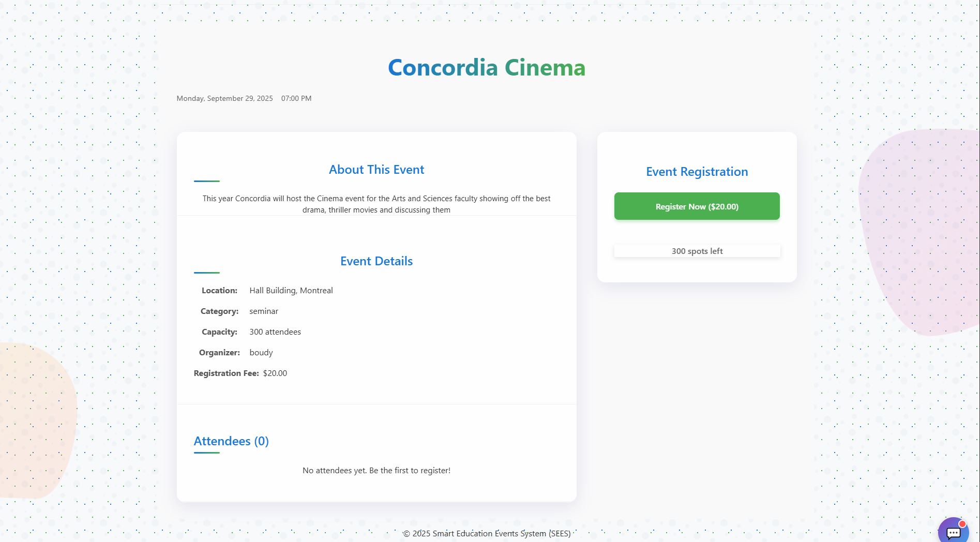Click the Organizer: label

(x=219, y=353)
